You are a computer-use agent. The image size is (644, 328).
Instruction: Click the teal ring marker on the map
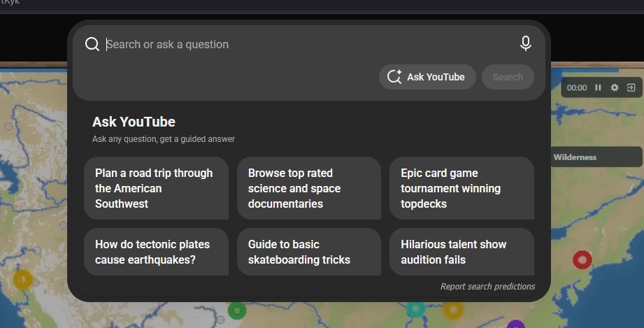pos(415,308)
